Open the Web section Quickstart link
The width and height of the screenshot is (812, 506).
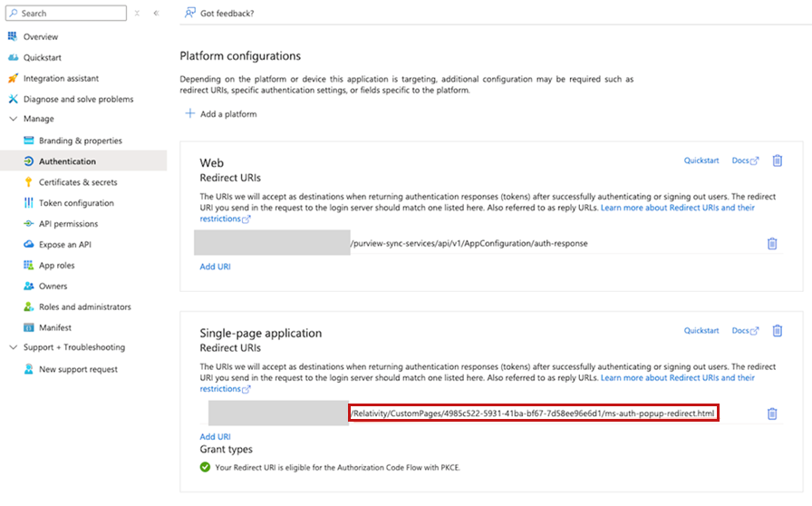click(701, 161)
